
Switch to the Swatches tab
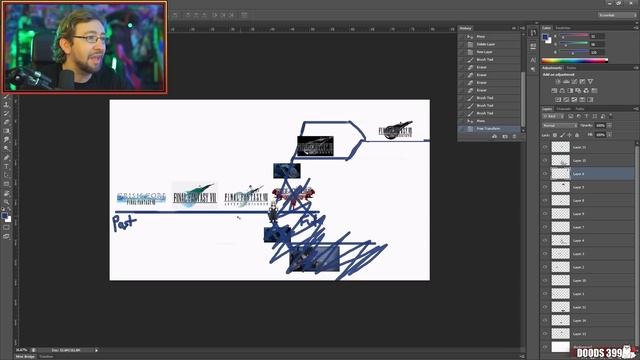563,28
